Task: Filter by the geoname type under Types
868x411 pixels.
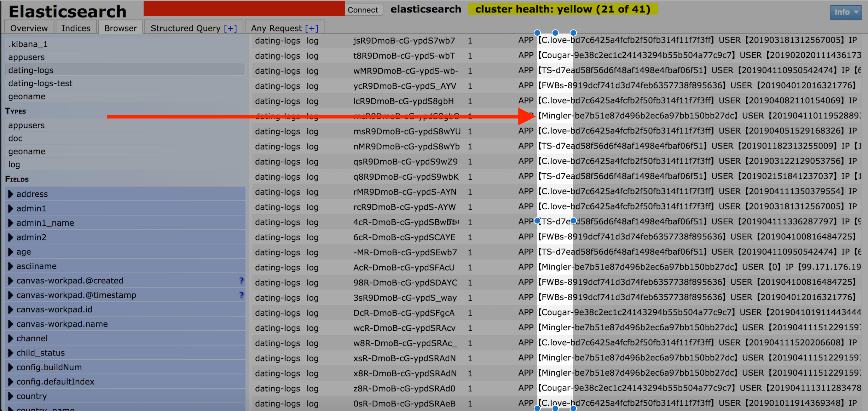Action: [x=125, y=151]
